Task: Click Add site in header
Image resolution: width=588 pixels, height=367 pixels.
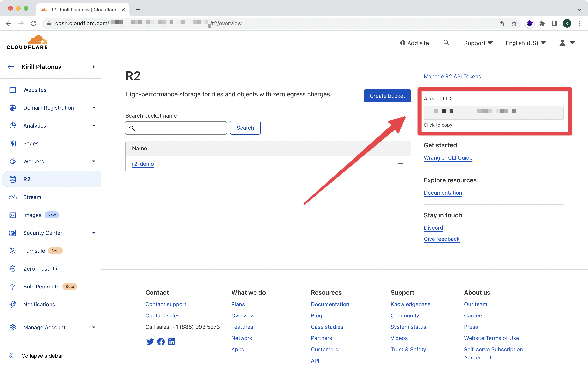Action: [414, 43]
